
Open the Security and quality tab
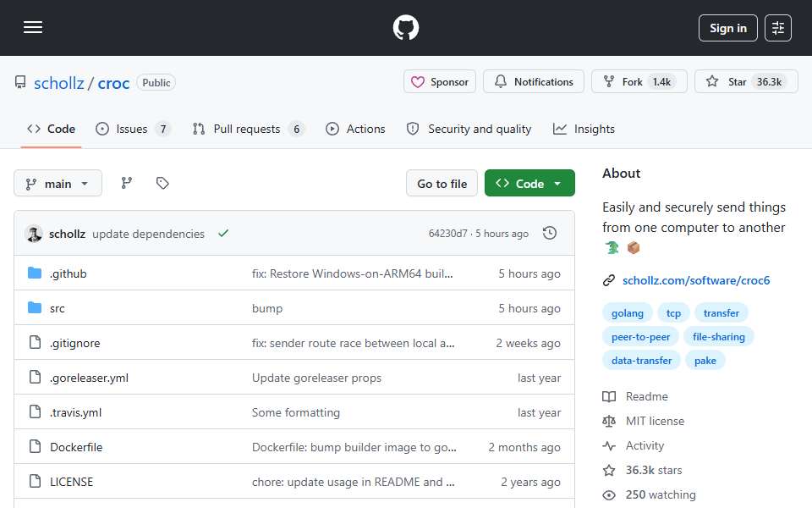(x=469, y=129)
